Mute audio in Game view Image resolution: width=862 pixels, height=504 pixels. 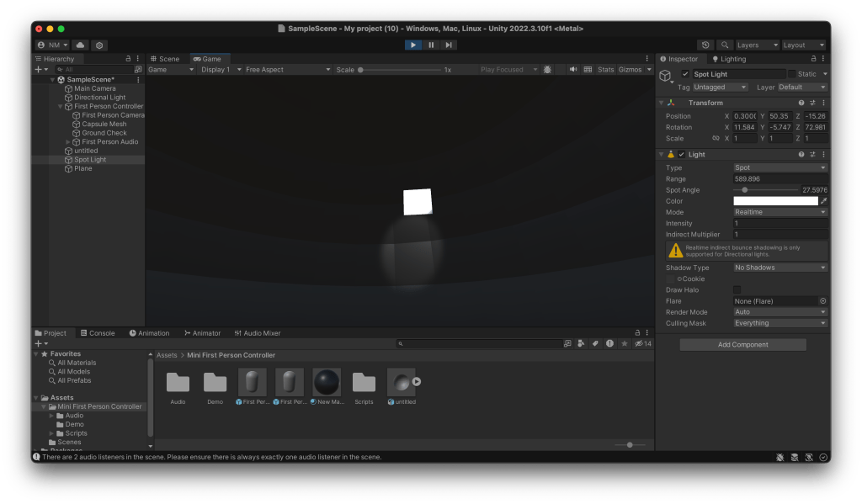tap(572, 70)
